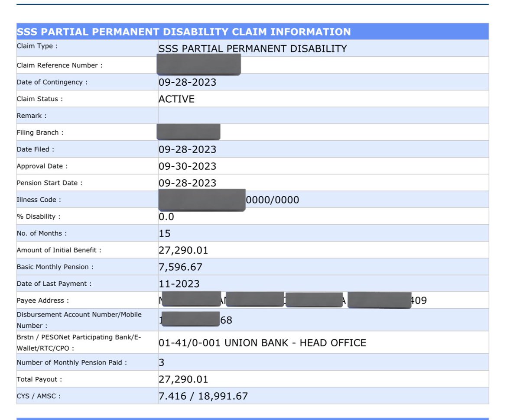The height and width of the screenshot is (420, 520).
Task: Click the Date of Last Payment label
Action: 54,284
